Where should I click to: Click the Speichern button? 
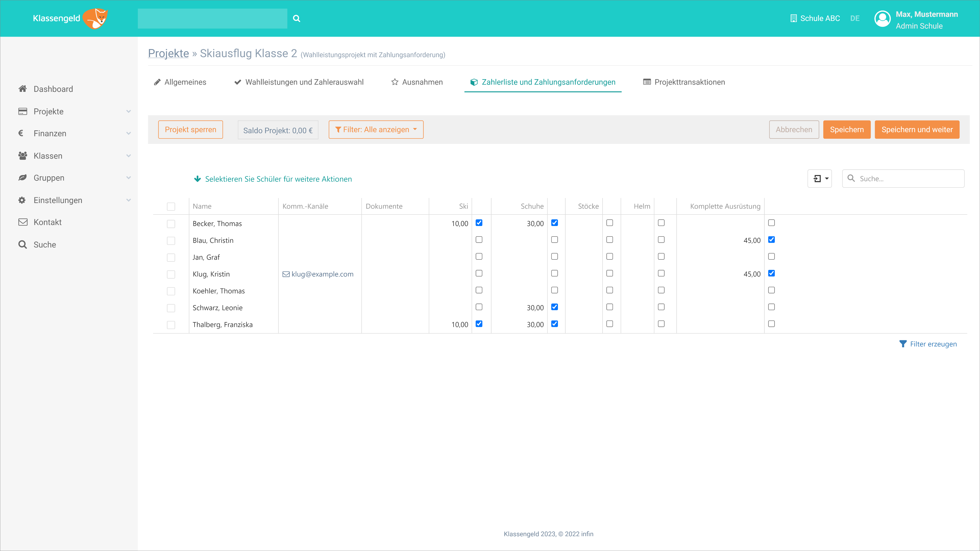pos(846,130)
